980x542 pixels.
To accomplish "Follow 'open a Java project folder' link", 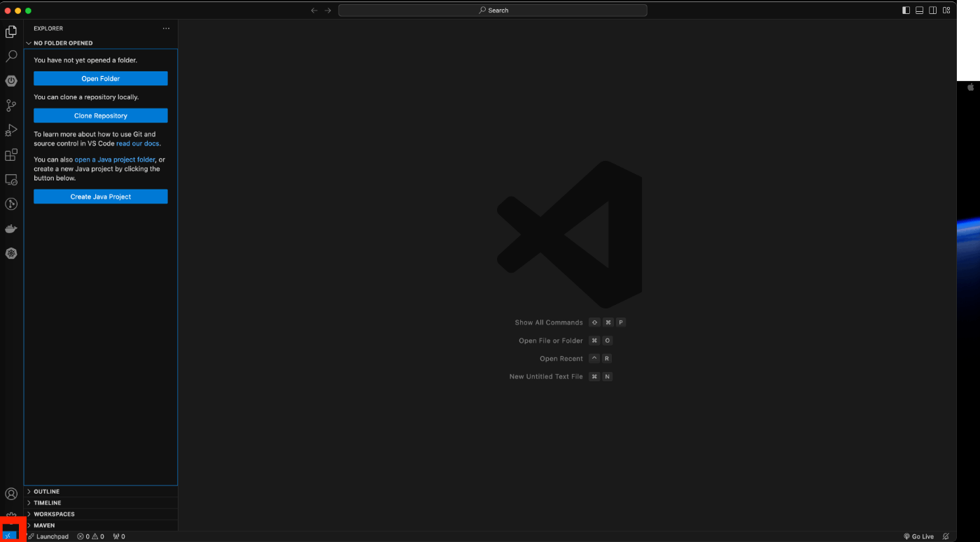I will click(115, 159).
